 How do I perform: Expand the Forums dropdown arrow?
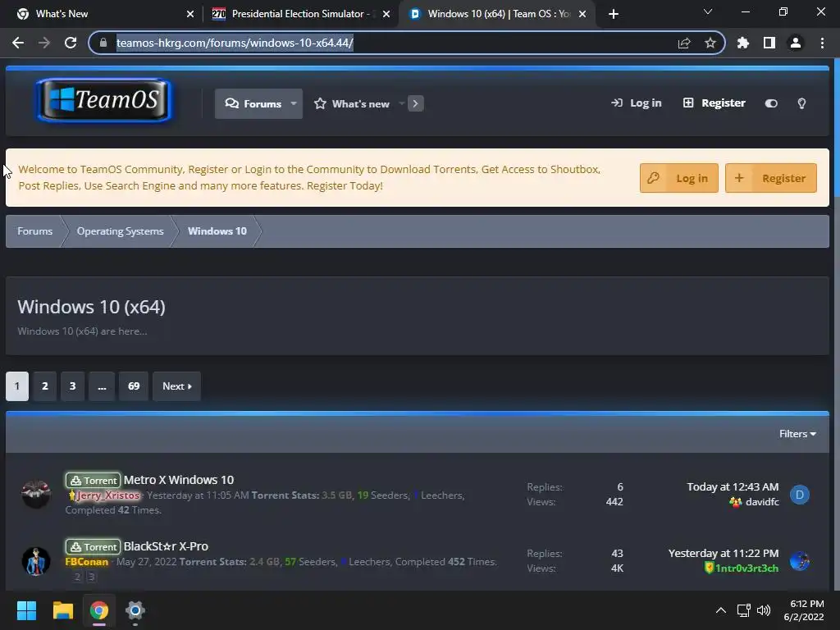point(294,104)
